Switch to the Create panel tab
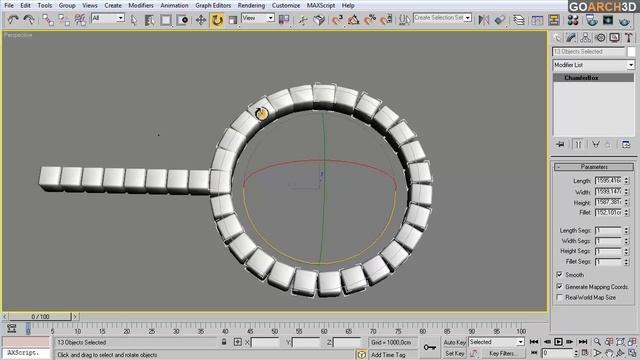The width and height of the screenshot is (640, 360). click(557, 38)
